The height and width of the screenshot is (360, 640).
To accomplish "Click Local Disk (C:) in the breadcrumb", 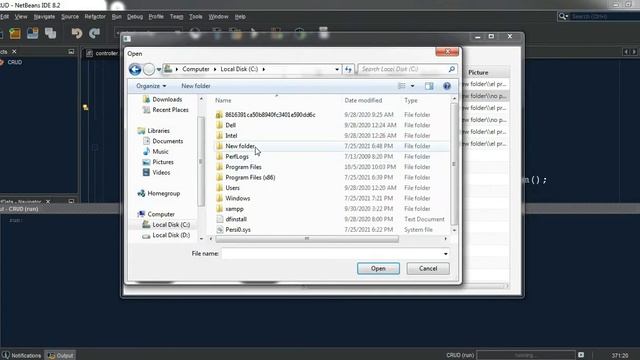I will click(239, 69).
